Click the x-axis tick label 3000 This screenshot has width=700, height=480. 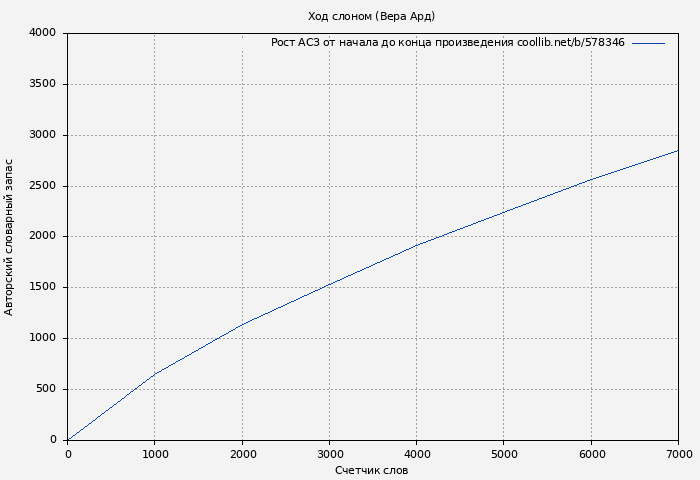(x=329, y=454)
